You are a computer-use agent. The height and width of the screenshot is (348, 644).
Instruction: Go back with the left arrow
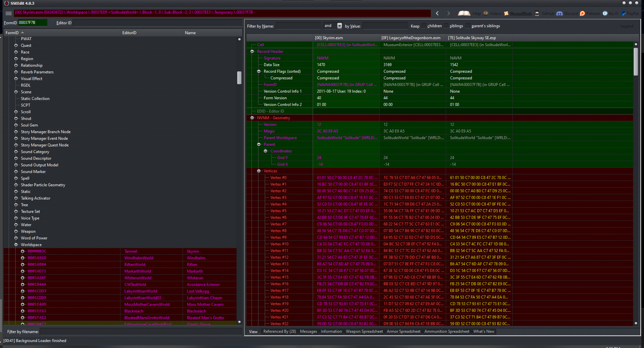point(437,13)
